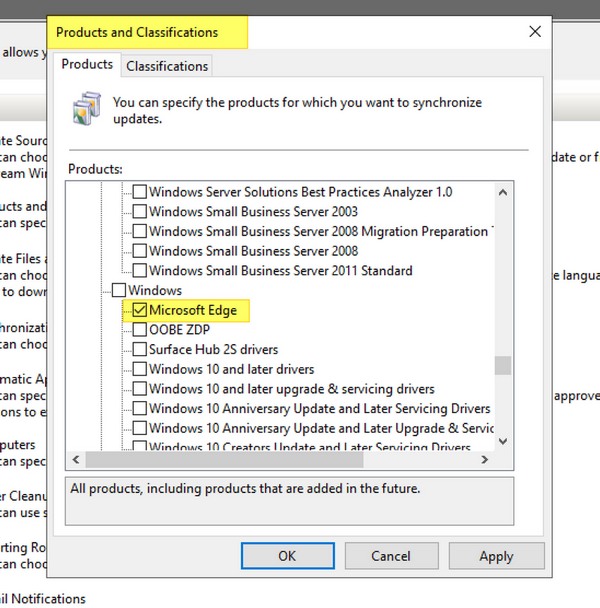
Task: Click the vertical scrollbar thumb in products list
Action: point(503,365)
